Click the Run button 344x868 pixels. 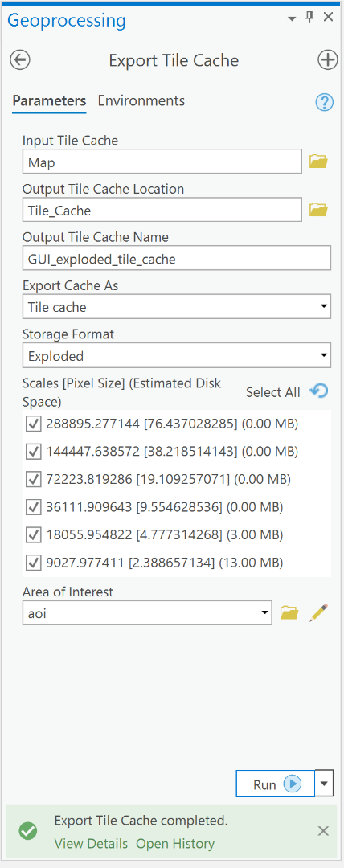pos(276,784)
